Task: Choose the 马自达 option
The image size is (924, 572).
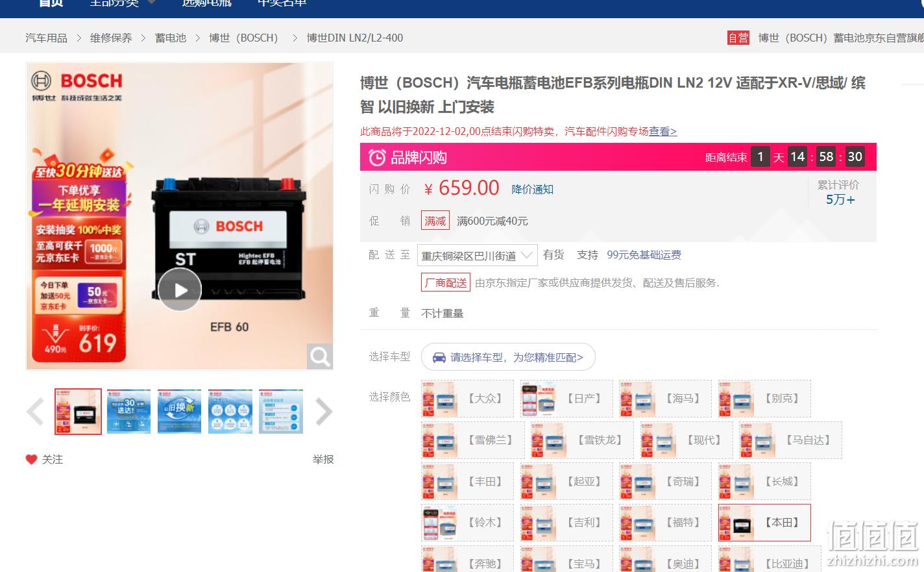Action: (790, 440)
